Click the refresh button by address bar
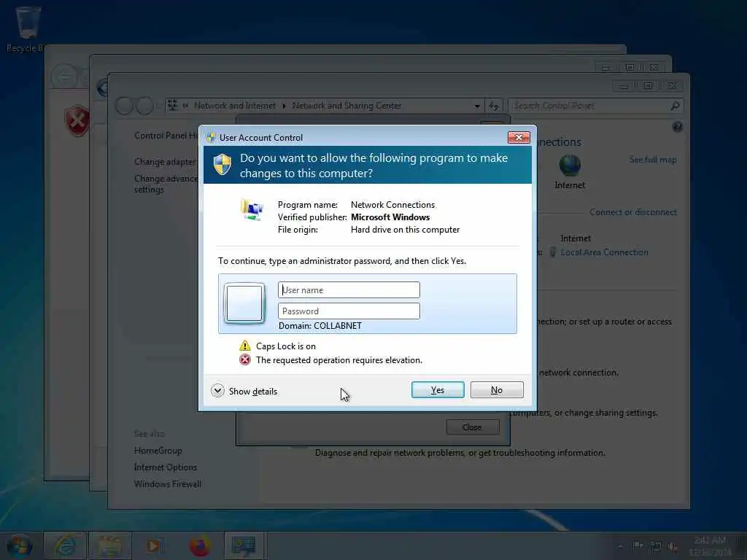 coord(494,106)
